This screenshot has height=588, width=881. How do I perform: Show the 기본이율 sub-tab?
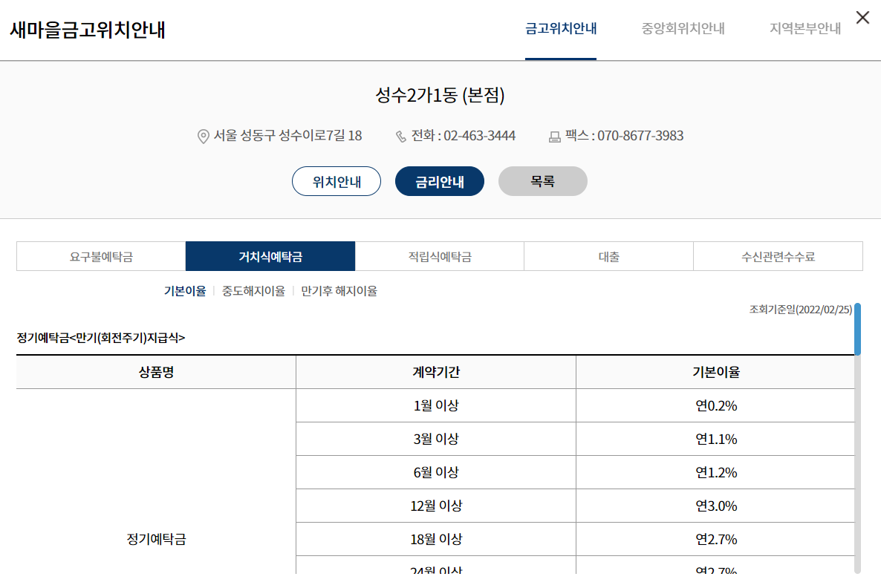click(x=185, y=291)
